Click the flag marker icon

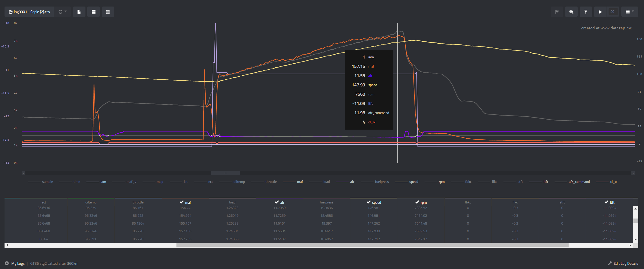pyautogui.click(x=557, y=12)
